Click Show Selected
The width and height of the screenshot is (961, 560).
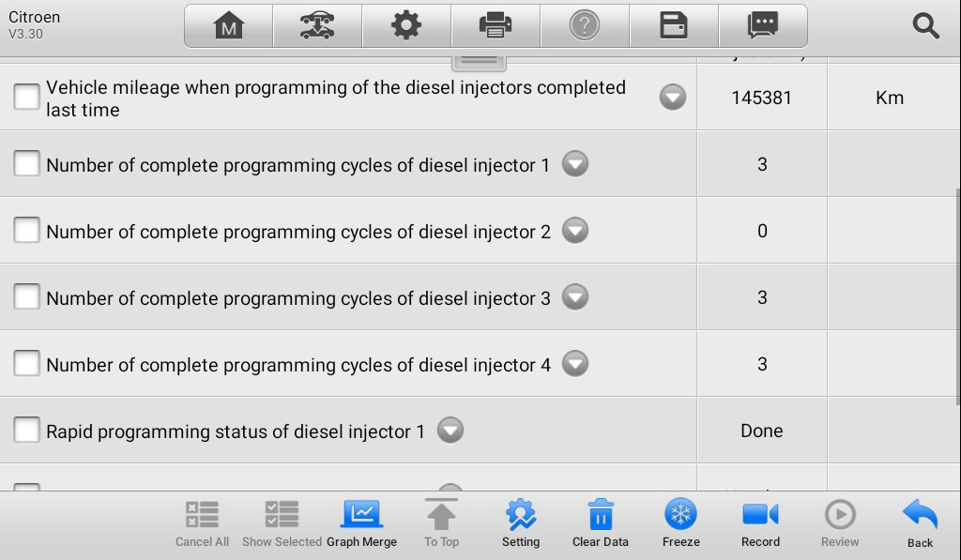pyautogui.click(x=282, y=523)
